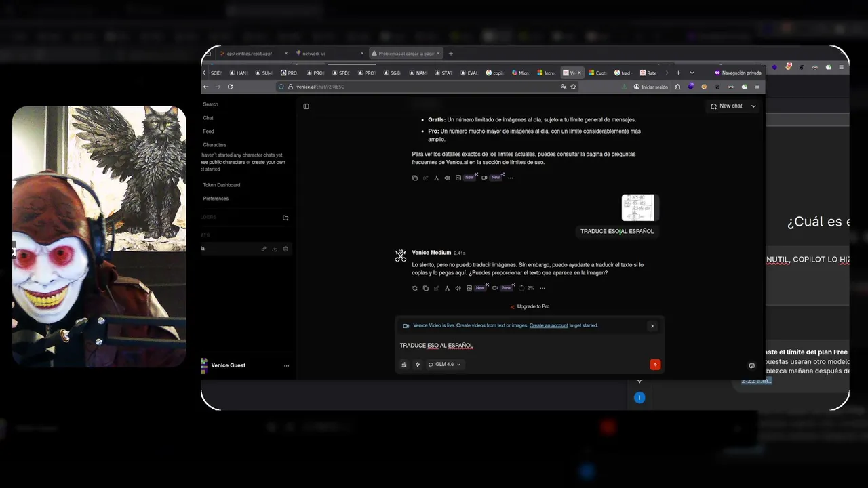Image resolution: width=868 pixels, height=488 pixels.
Task: Open a new tab in the top tab bar
Action: 451,54
